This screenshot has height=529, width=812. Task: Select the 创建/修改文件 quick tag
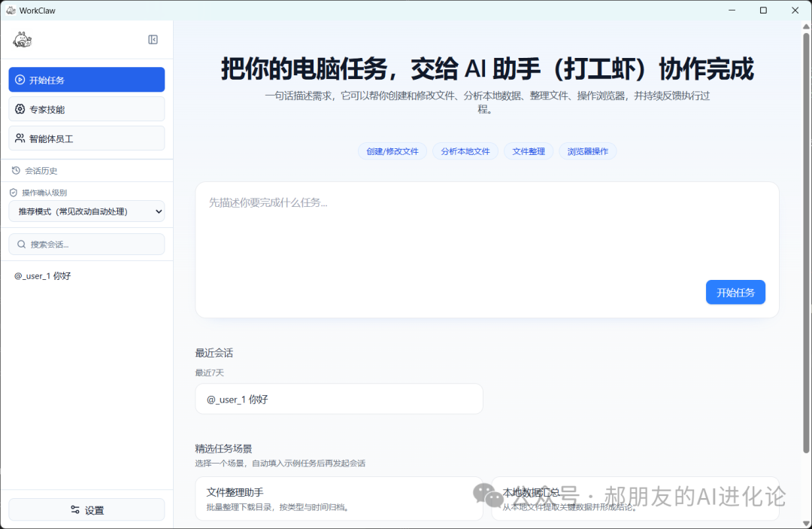(x=392, y=151)
